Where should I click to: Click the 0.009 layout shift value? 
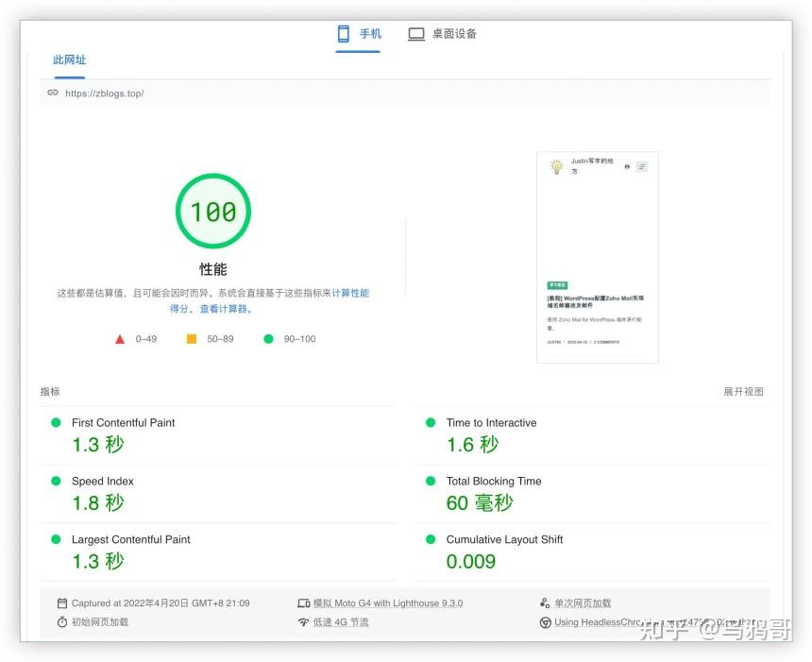pos(471,562)
